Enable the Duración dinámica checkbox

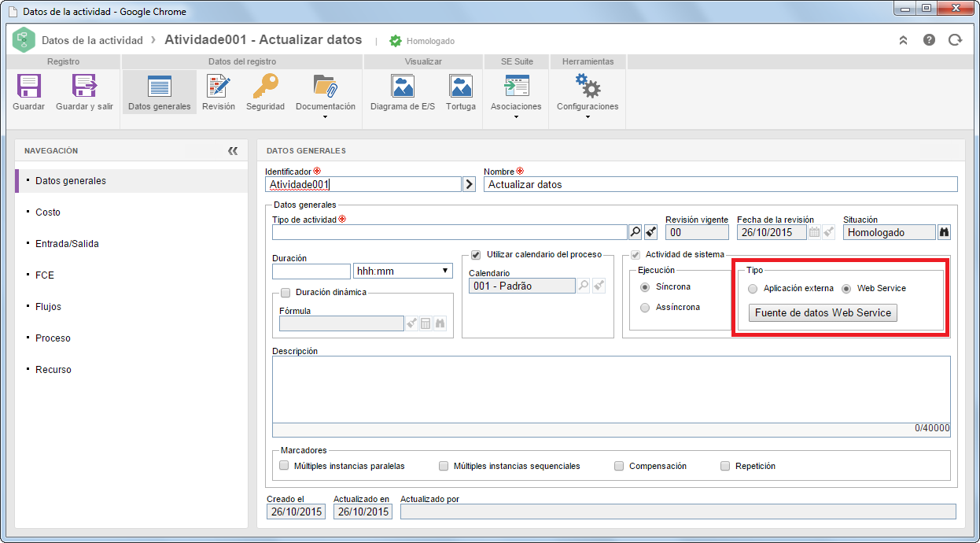point(286,292)
